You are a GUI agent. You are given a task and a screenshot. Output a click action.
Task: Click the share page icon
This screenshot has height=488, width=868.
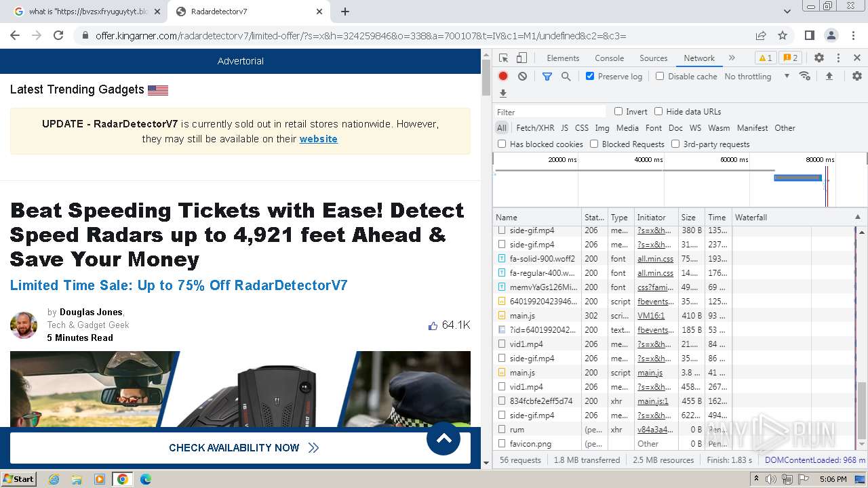(761, 35)
